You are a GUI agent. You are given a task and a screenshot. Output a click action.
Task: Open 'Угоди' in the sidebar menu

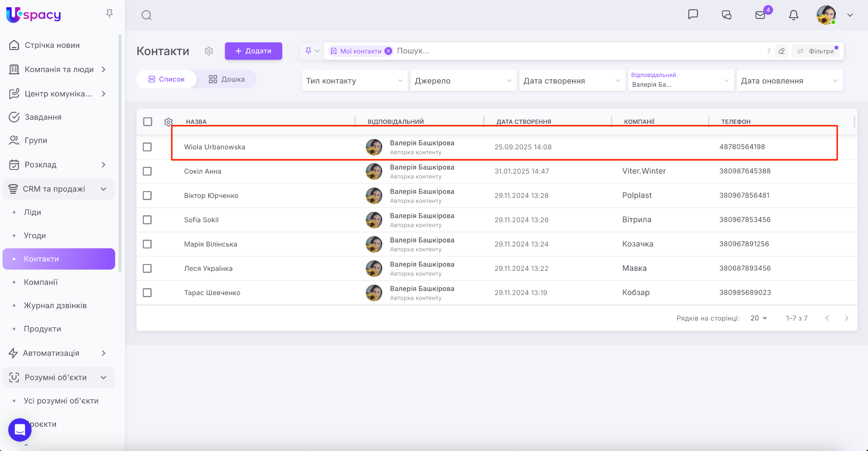[35, 236]
